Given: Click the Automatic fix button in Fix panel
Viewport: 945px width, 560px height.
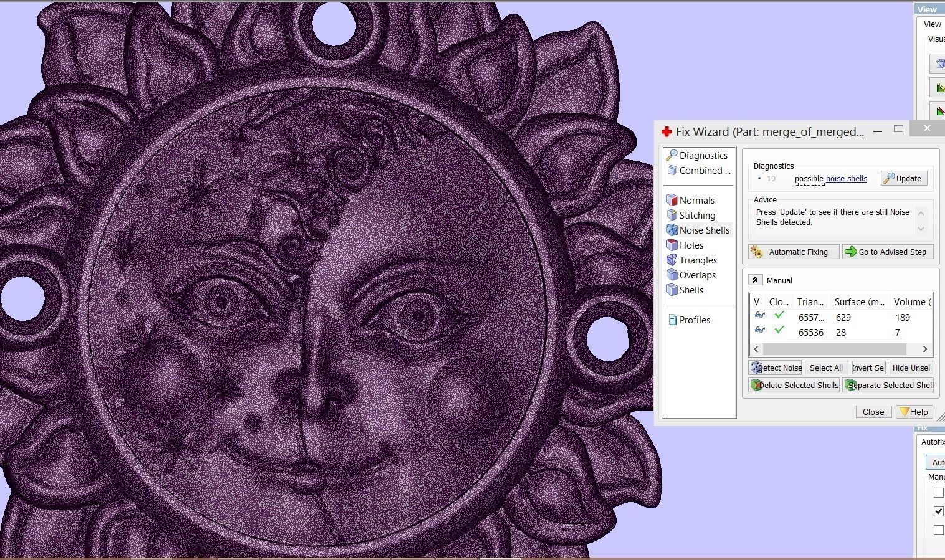Looking at the screenshot, I should point(936,463).
